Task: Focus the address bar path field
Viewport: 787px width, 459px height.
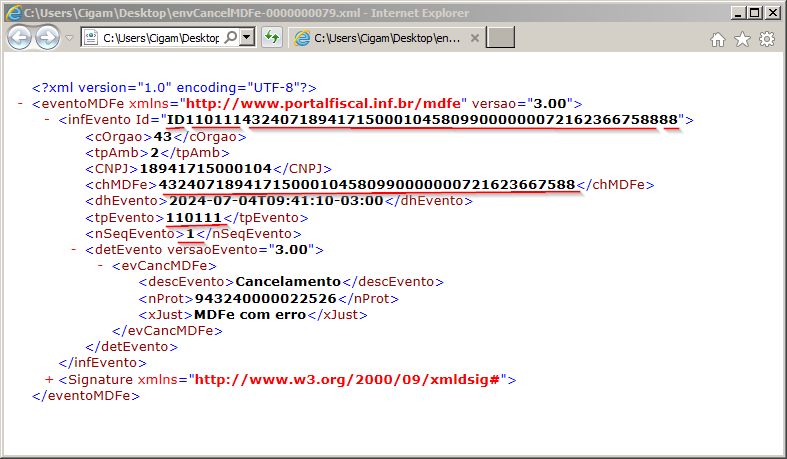Action: 161,38
